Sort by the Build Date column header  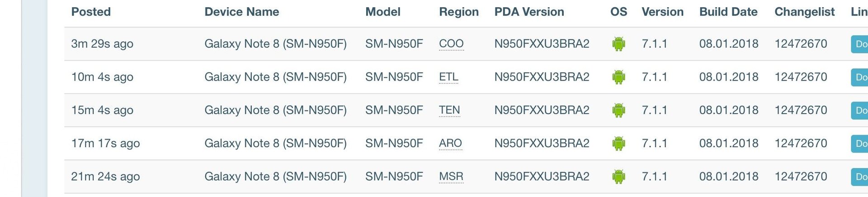(728, 12)
